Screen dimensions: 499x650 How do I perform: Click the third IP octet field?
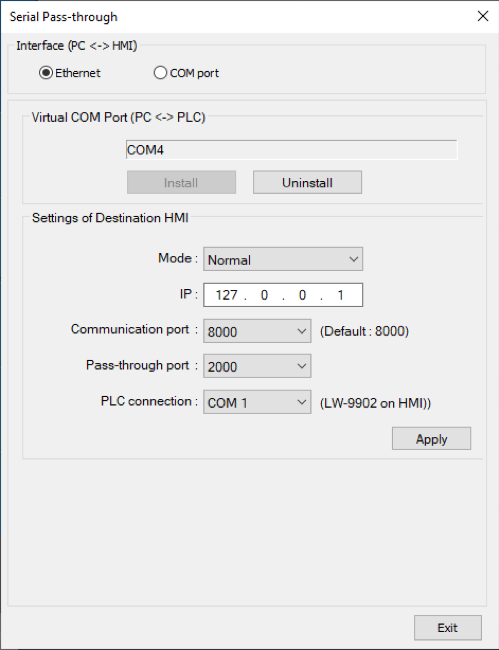click(x=302, y=295)
